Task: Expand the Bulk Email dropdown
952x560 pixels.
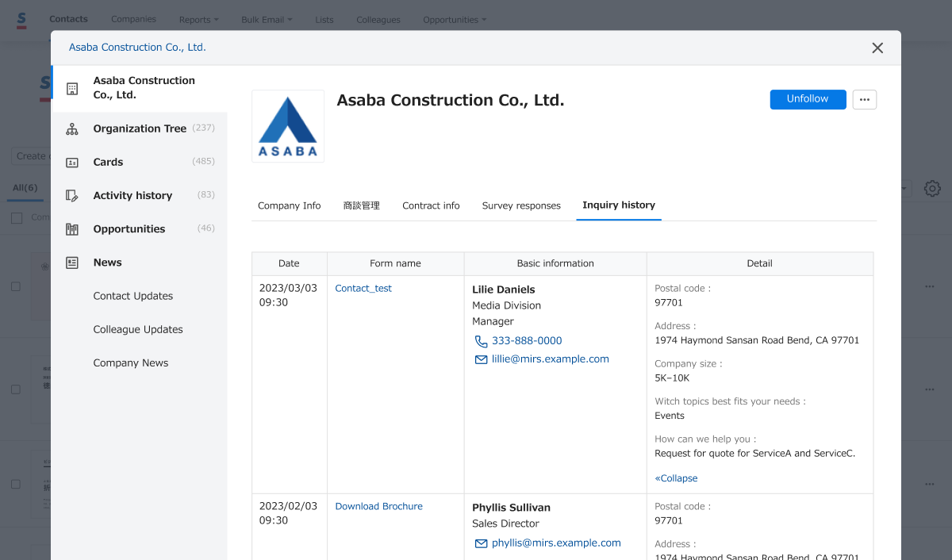Action: [x=267, y=20]
